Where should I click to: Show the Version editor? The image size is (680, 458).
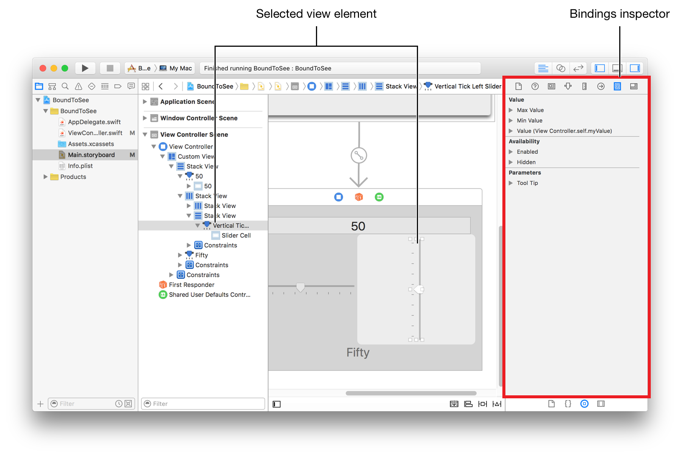pos(578,68)
